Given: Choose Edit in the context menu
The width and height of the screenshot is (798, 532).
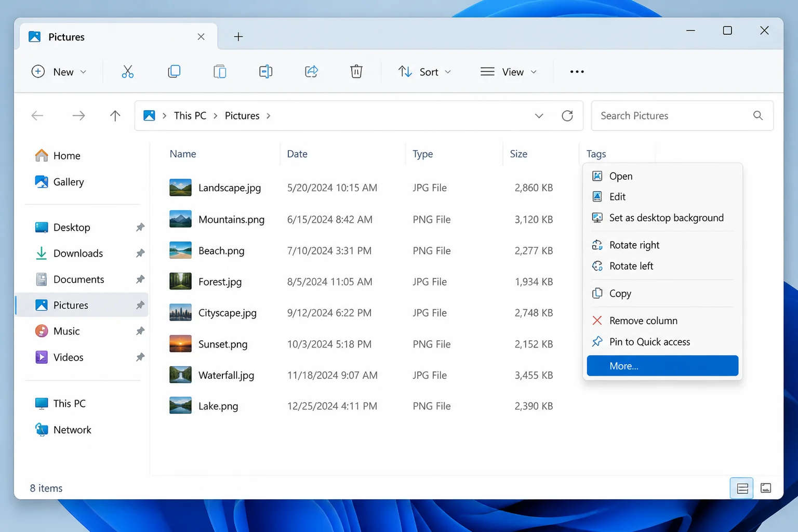Looking at the screenshot, I should point(662,197).
